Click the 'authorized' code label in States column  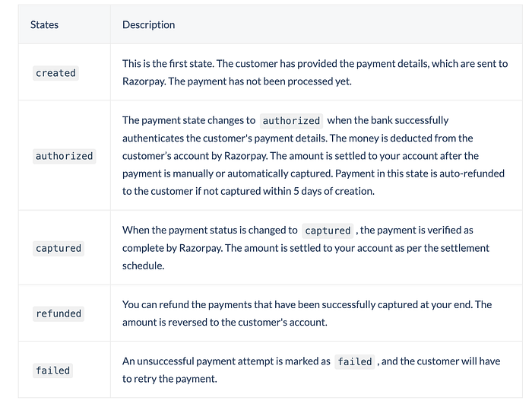click(x=64, y=156)
